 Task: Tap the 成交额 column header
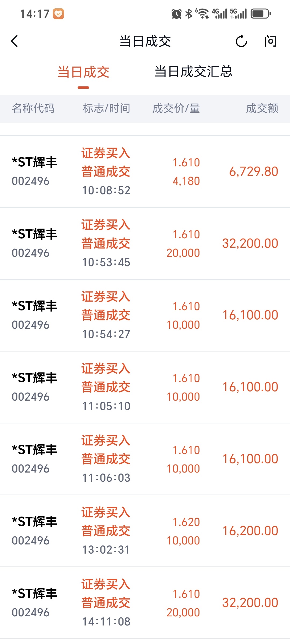(262, 109)
